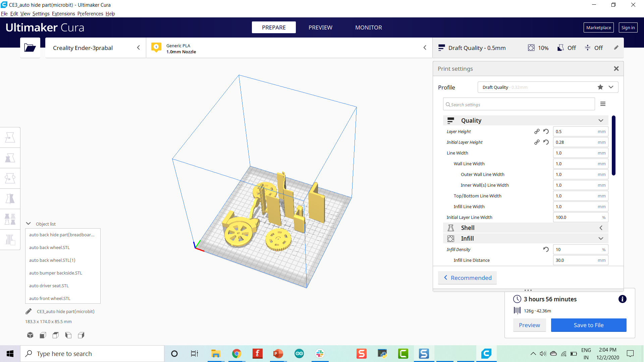Select the Scale tool in left toolbar

tap(10, 158)
